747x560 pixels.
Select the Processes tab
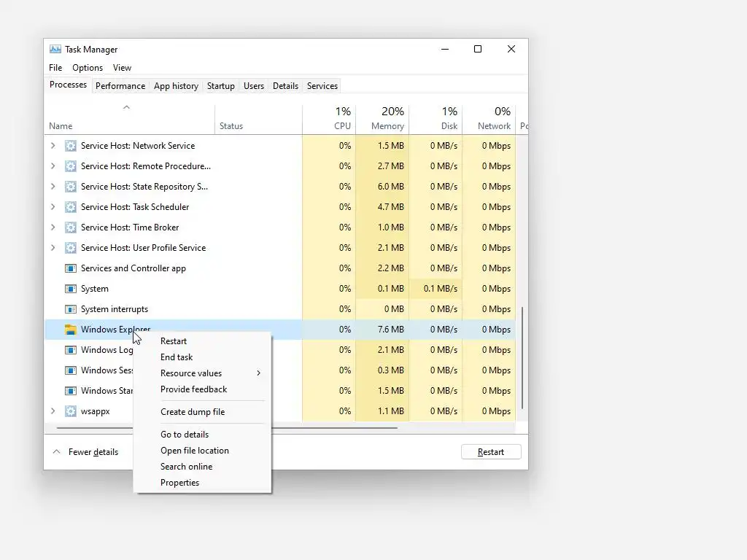(x=68, y=85)
